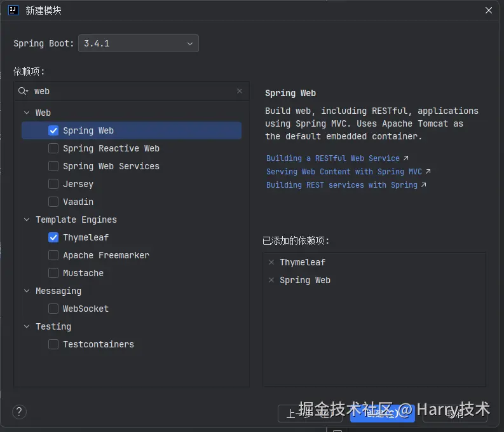Click the cancel button
Image resolution: width=504 pixels, height=432 pixels.
[455, 414]
